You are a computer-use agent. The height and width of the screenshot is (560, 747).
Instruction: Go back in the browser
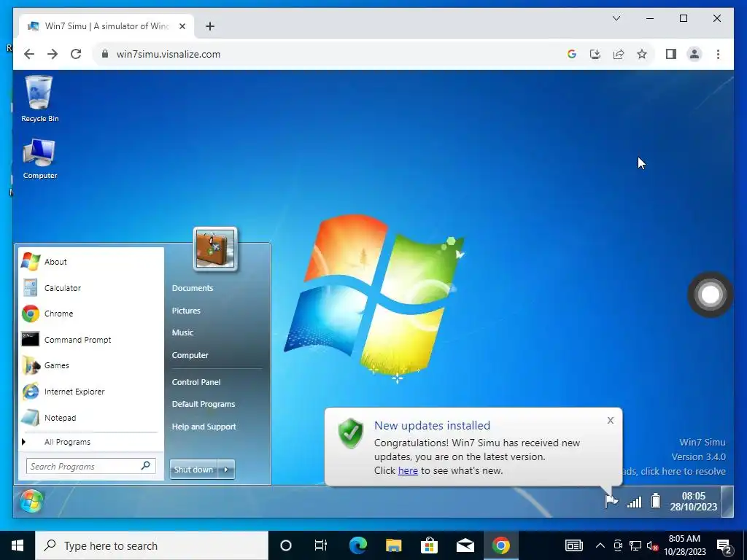tap(29, 54)
